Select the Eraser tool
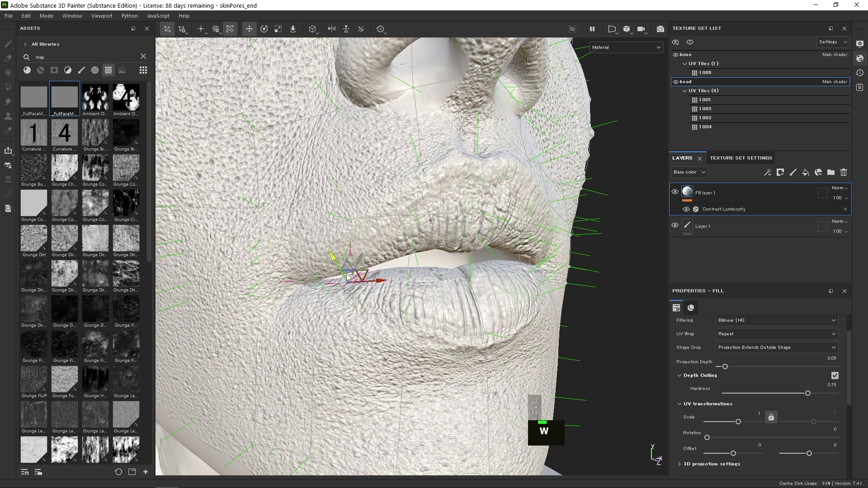 [x=8, y=59]
